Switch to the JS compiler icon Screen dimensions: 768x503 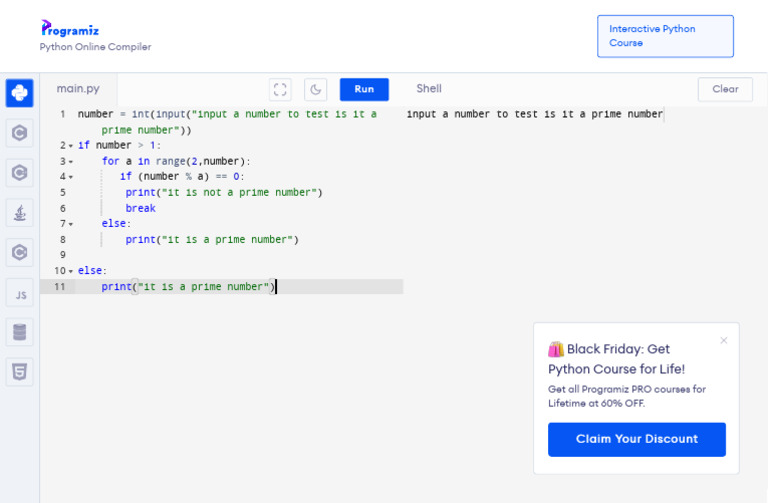point(19,294)
